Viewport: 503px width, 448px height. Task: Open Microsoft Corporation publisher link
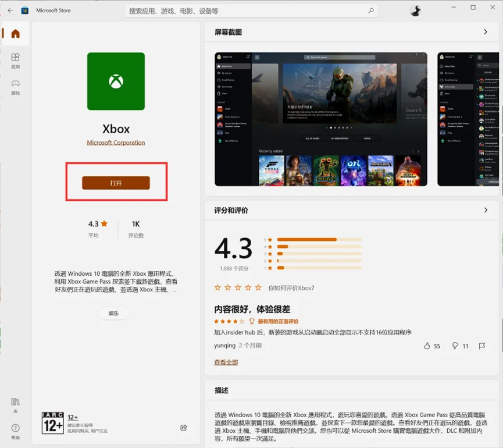tap(116, 143)
